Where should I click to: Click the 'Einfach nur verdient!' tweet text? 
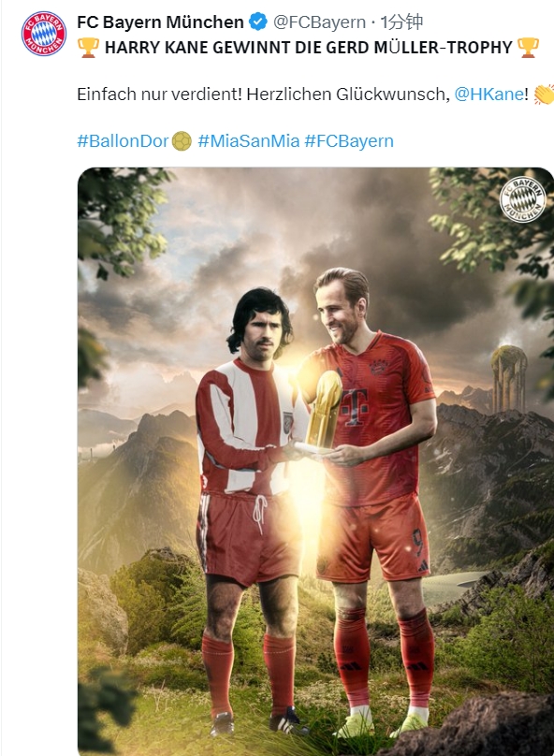pos(160,94)
